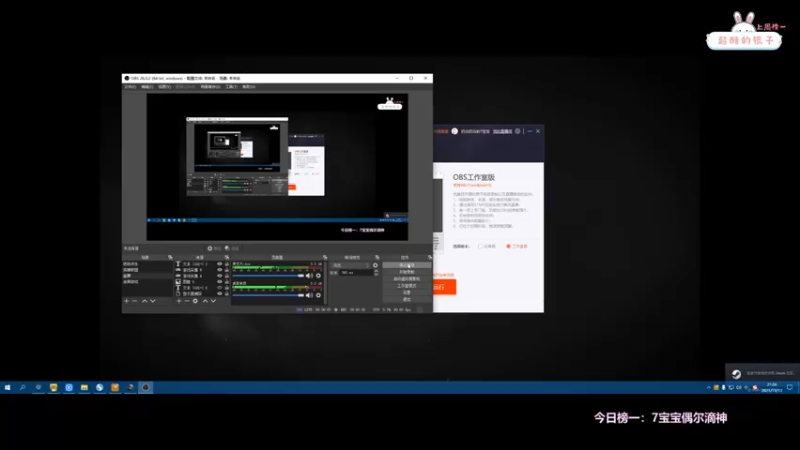Viewport: 800px width, 450px height.
Task: Adjust the 麦克风/Aux volume slider
Action: [x=268, y=276]
